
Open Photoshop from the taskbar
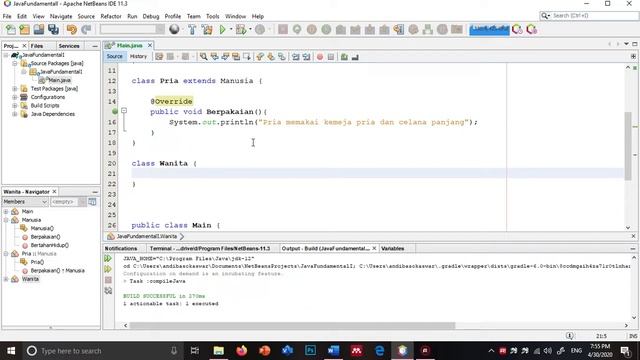pyautogui.click(x=311, y=351)
